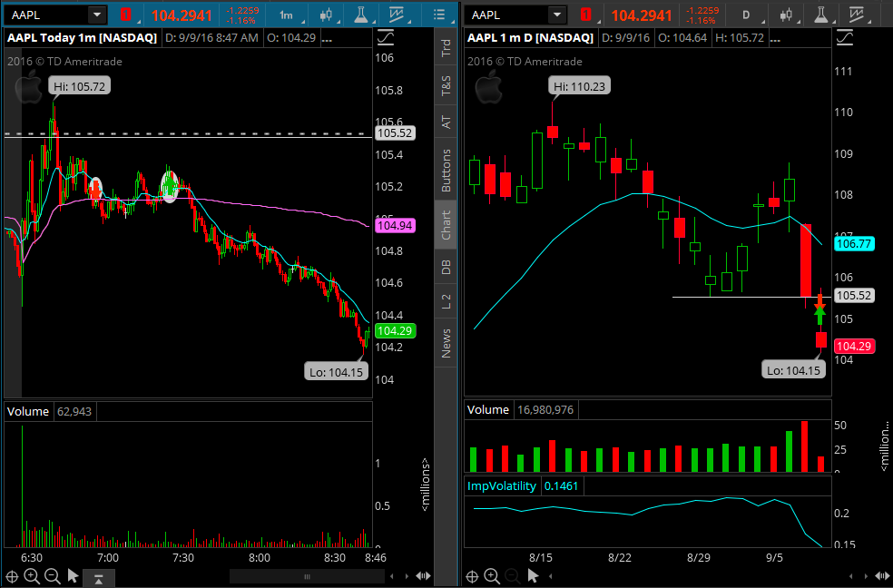
Task: Click the collapse-to-bottom arrow button under left chart
Action: point(99,579)
